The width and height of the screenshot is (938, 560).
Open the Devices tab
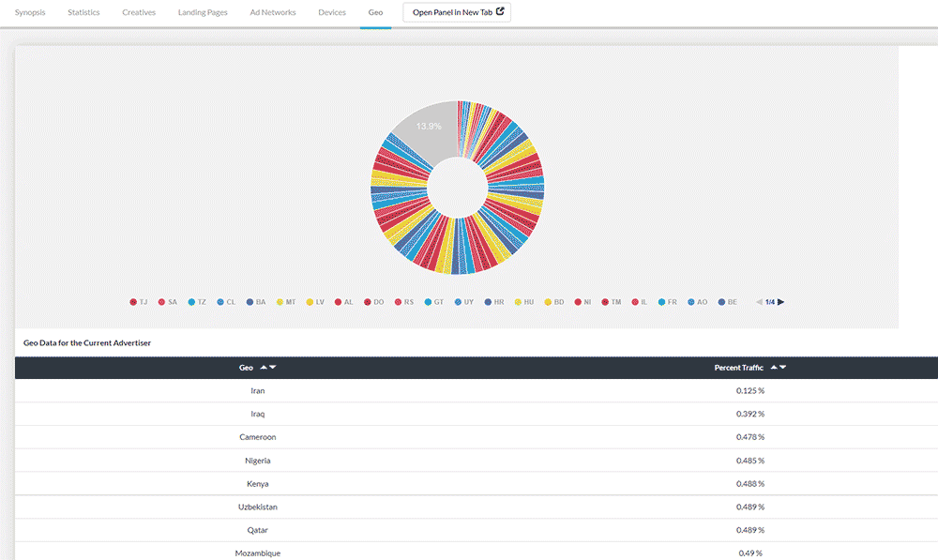coord(332,13)
